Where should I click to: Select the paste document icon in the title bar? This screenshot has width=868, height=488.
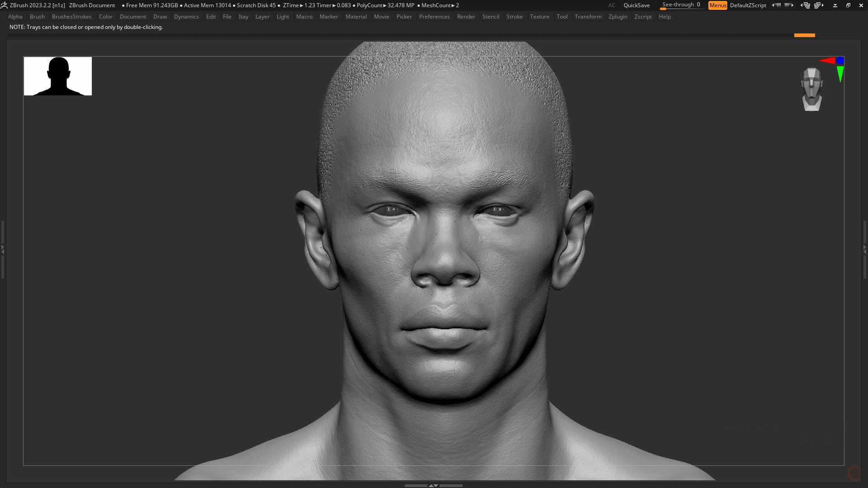click(x=818, y=5)
